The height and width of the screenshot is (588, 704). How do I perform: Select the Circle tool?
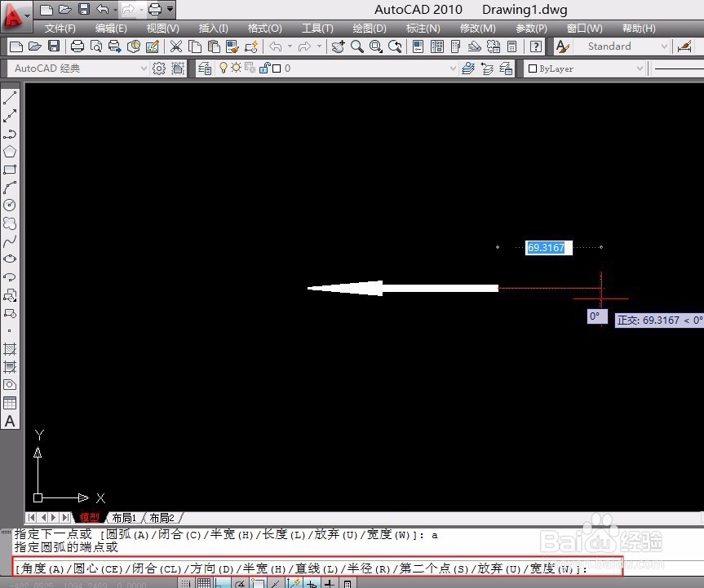coord(10,206)
